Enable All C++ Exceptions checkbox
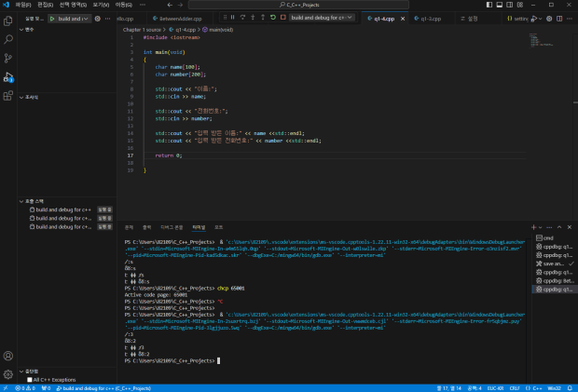 click(30, 380)
